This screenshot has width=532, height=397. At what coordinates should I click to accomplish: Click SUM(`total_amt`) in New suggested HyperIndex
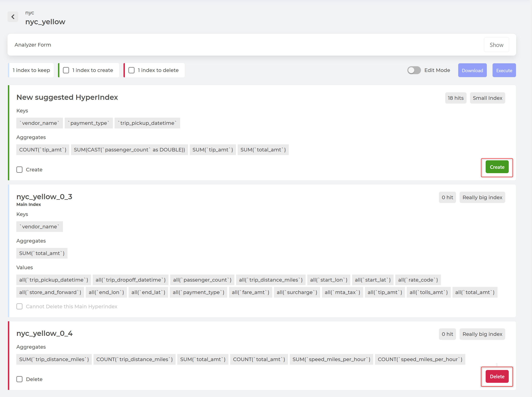(263, 150)
